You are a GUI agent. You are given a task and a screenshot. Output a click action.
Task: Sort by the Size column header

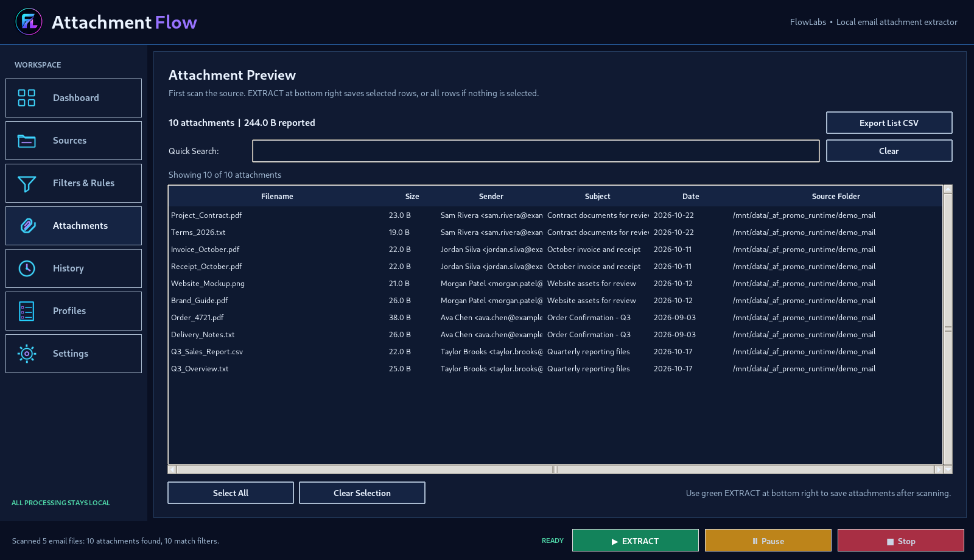(x=412, y=197)
